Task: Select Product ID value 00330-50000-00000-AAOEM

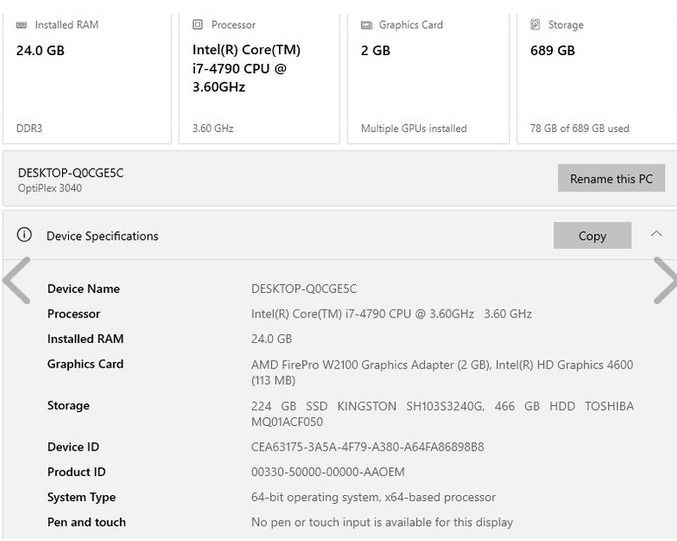Action: tap(328, 472)
